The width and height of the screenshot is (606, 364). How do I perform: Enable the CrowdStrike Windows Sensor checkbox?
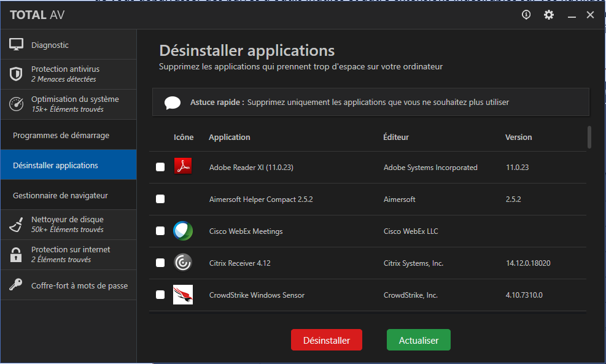160,295
